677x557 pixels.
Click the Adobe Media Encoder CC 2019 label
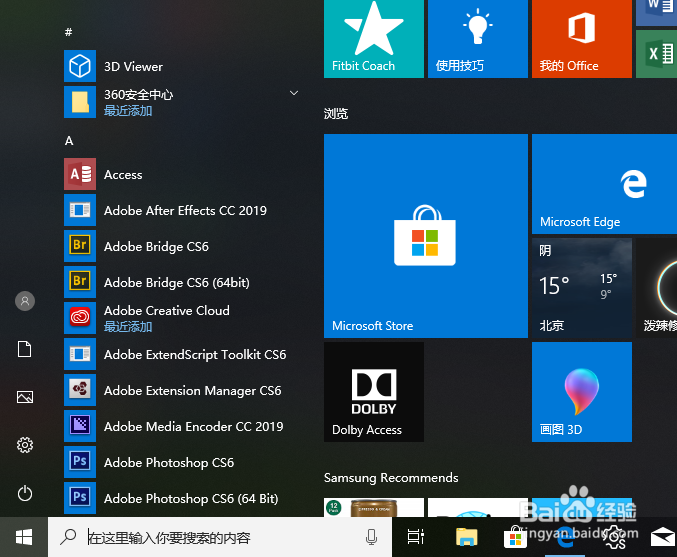coord(193,427)
